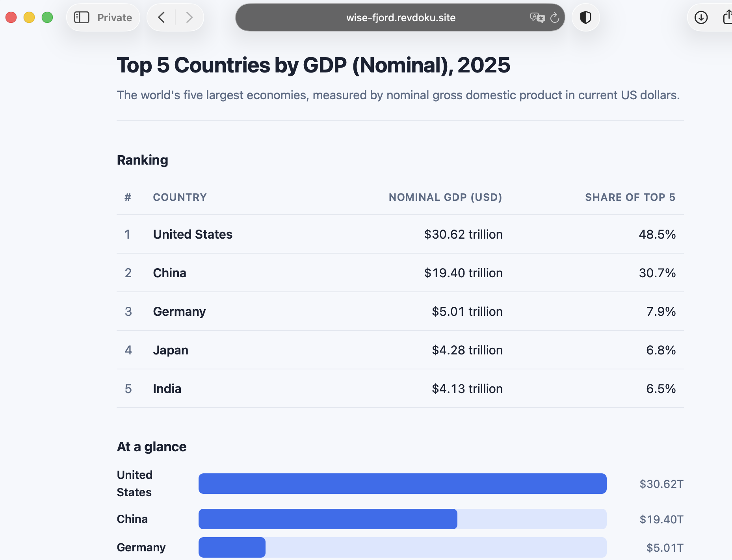Image resolution: width=732 pixels, height=560 pixels.
Task: Click the 6.8% share value
Action: (661, 350)
